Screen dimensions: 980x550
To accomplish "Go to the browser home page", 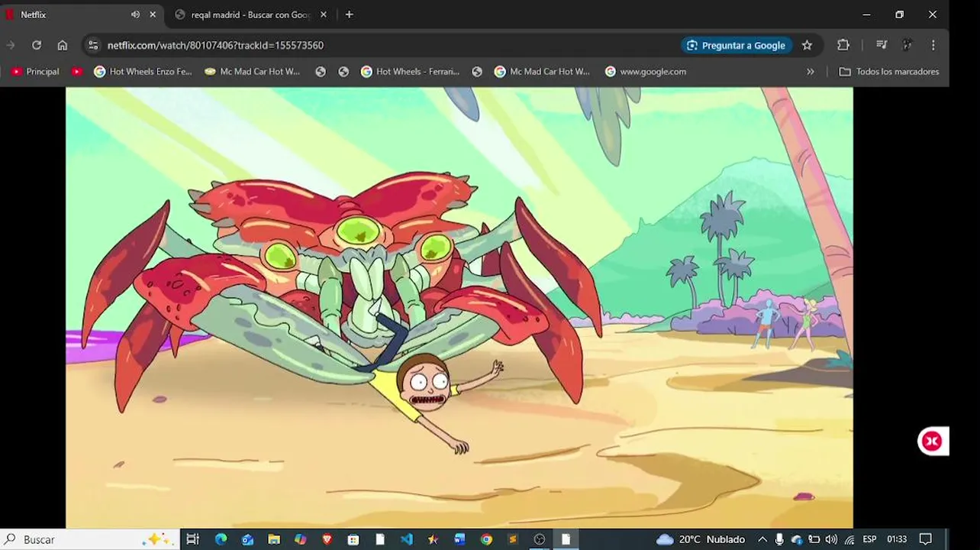I will [63, 45].
